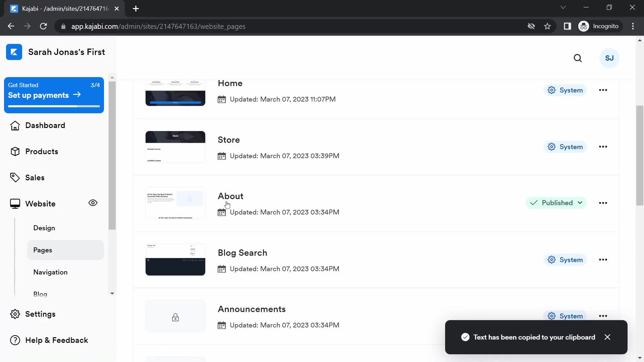This screenshot has height=362, width=644.
Task: Expand the three-dot menu on Home page
Action: click(x=603, y=90)
